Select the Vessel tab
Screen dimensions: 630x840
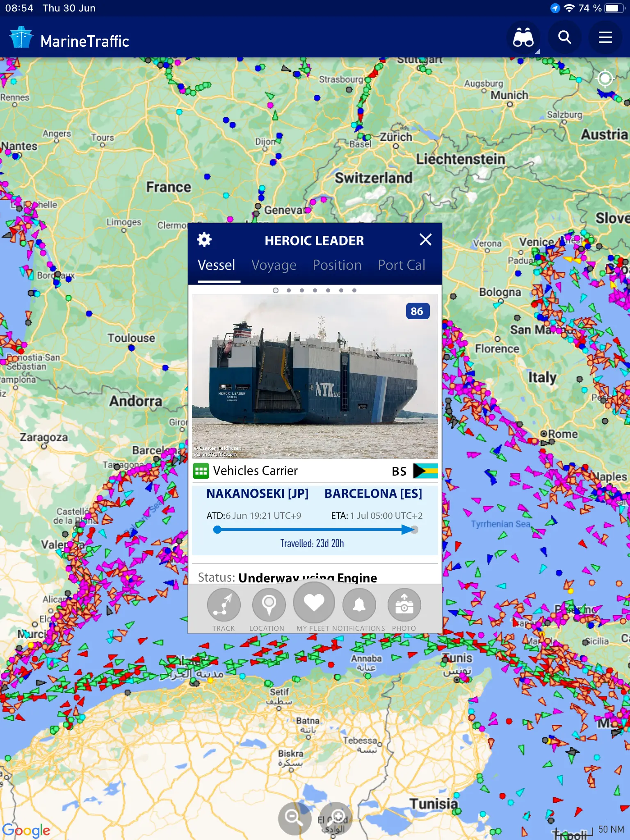217,265
